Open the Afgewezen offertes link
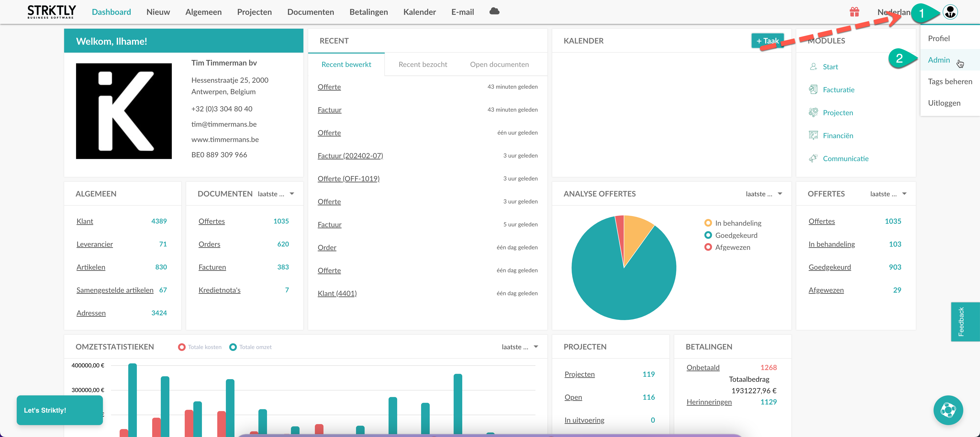 coord(826,290)
